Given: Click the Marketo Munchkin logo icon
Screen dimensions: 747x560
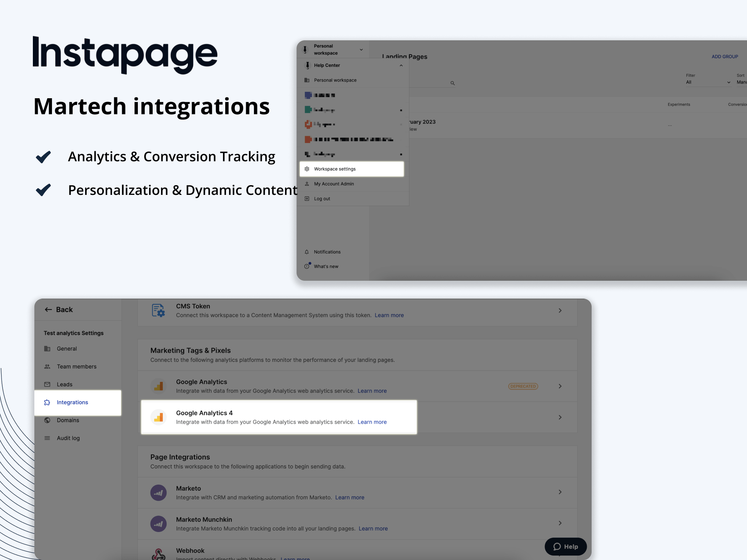Looking at the screenshot, I should click(158, 524).
